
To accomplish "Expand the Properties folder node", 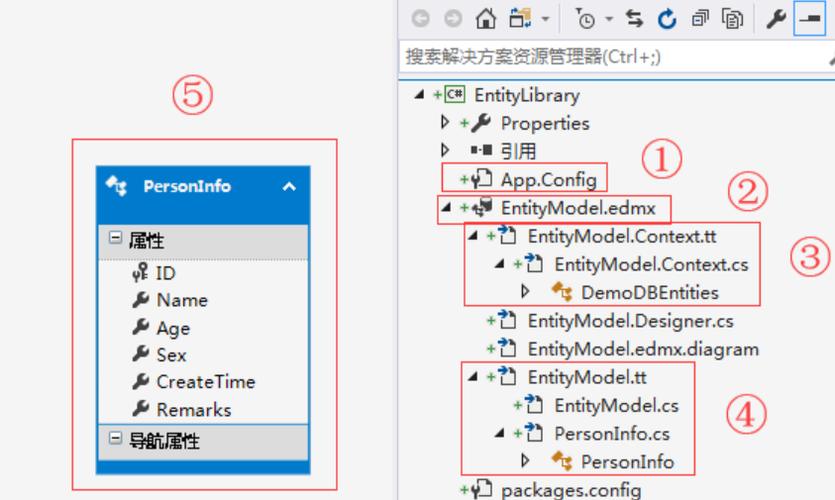I will (445, 122).
